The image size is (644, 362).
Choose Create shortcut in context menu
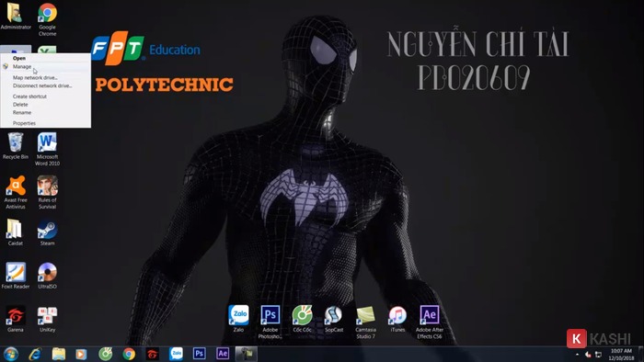pyautogui.click(x=46, y=96)
